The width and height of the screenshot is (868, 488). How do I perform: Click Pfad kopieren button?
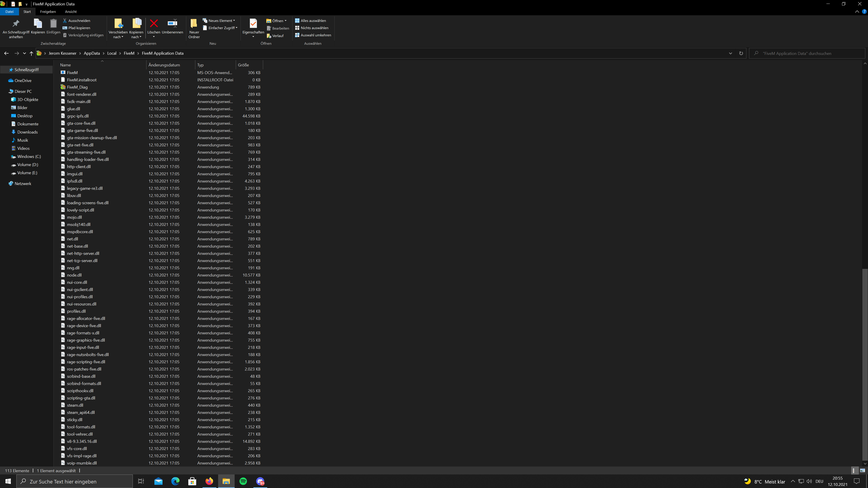[76, 28]
